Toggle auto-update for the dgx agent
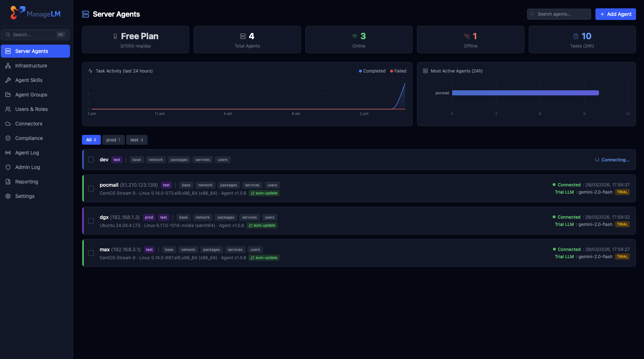 (262, 225)
